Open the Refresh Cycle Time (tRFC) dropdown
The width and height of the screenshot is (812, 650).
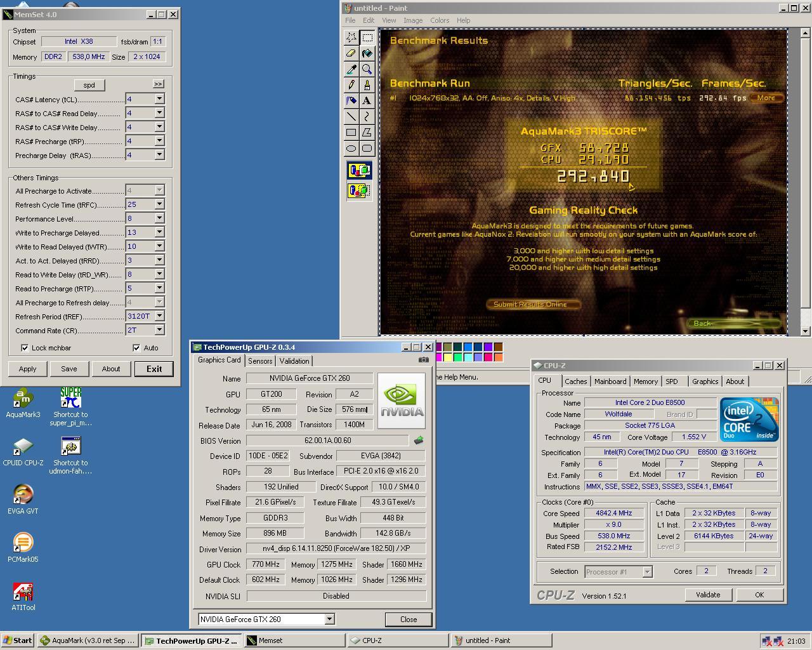coord(159,204)
